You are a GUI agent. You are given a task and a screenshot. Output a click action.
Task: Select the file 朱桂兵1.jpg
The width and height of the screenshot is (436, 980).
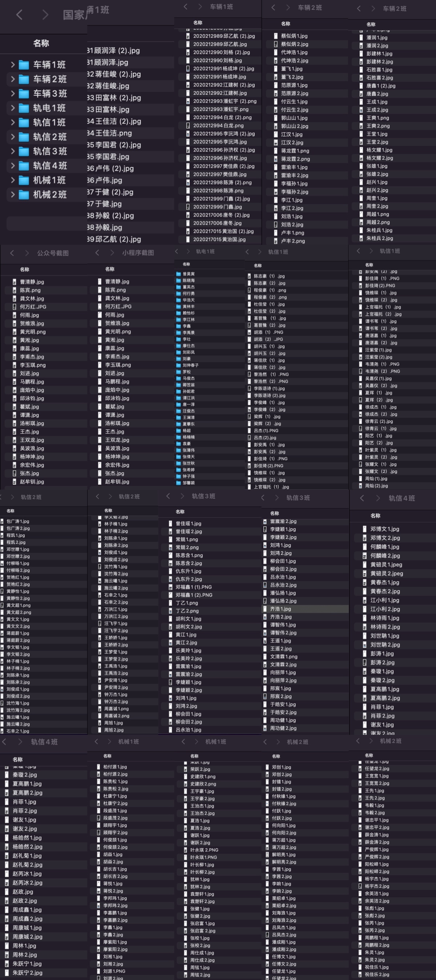[380, 231]
